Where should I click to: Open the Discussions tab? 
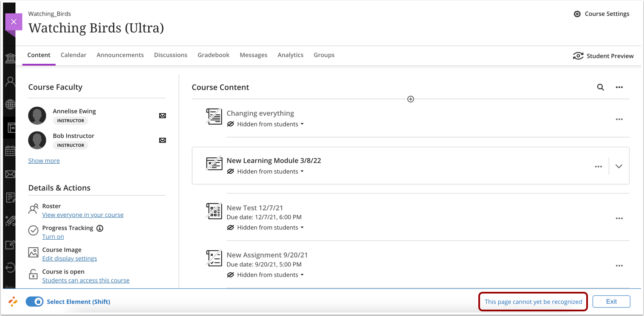point(171,55)
